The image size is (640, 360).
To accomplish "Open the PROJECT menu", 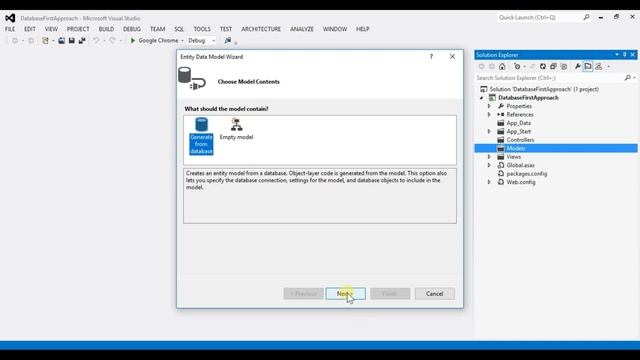I will click(78, 29).
